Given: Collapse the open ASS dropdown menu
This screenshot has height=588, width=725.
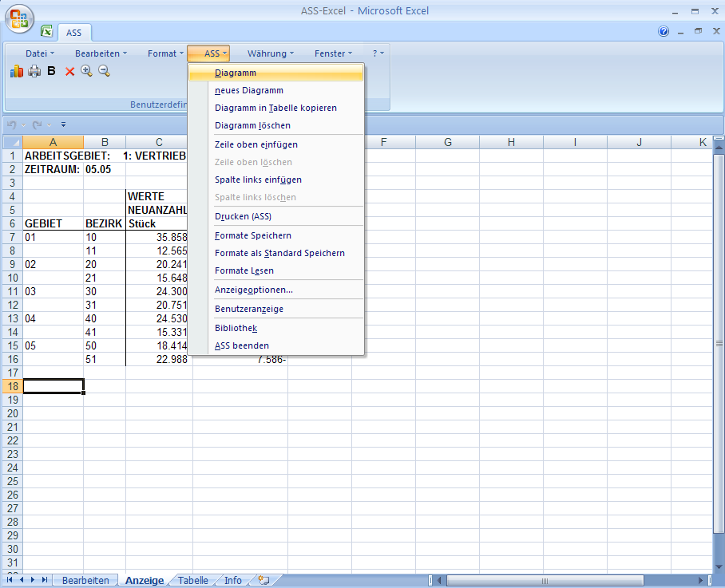Looking at the screenshot, I should tap(208, 53).
